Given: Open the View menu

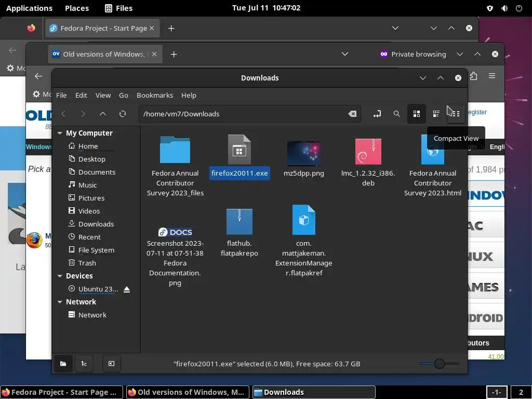Looking at the screenshot, I should click(x=103, y=96).
